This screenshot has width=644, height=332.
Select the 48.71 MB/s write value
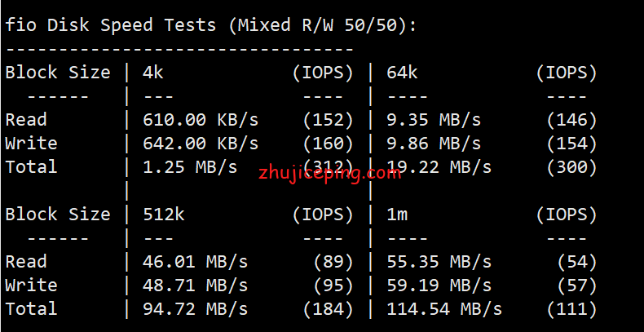click(195, 286)
